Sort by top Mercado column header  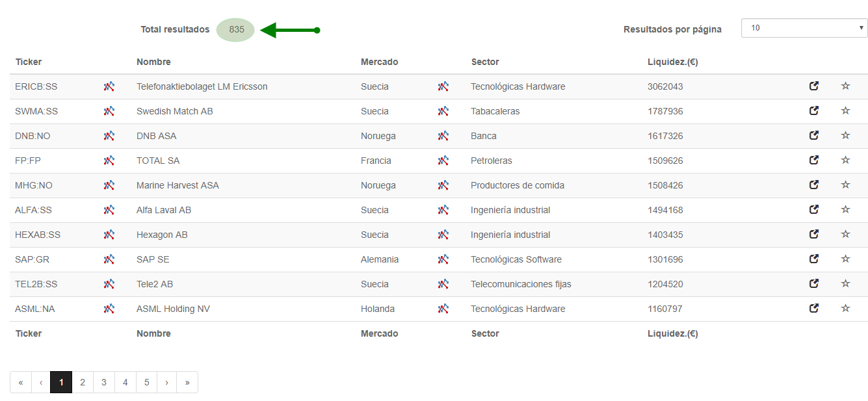(x=380, y=62)
